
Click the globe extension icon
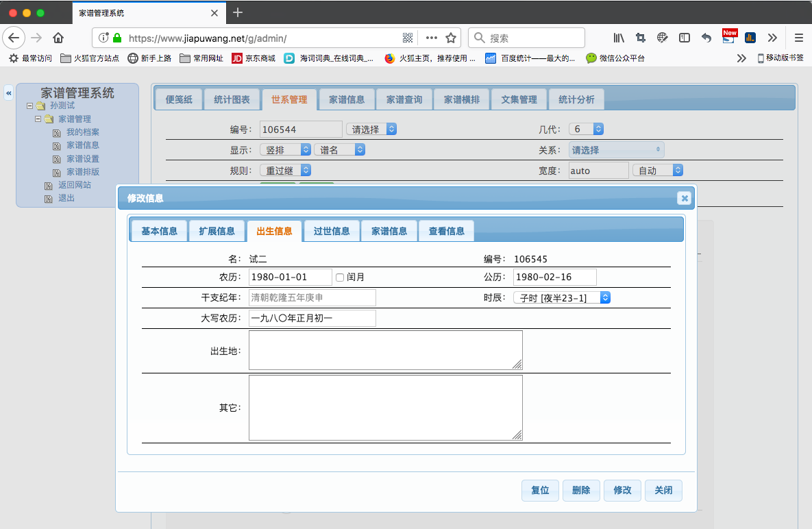[663, 38]
